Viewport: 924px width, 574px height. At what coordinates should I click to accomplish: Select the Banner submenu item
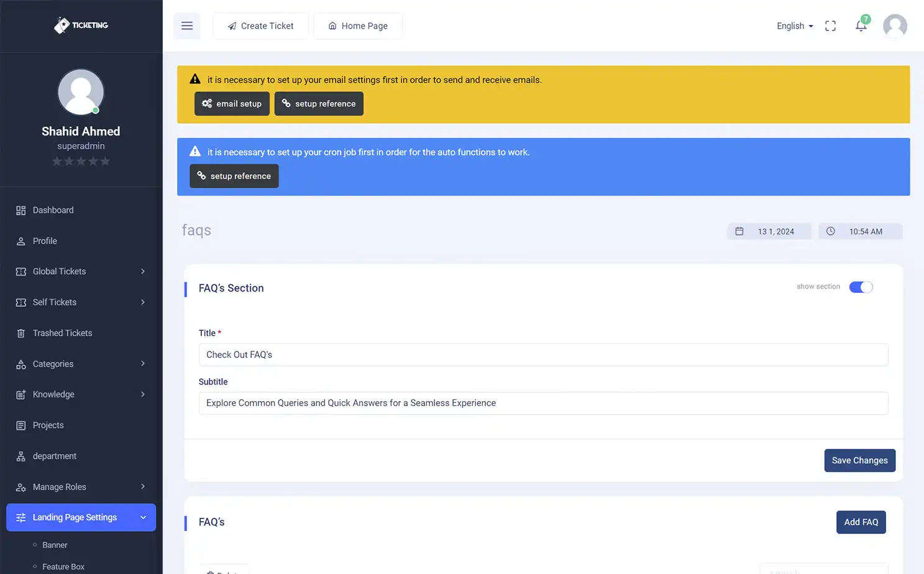pyautogui.click(x=55, y=545)
